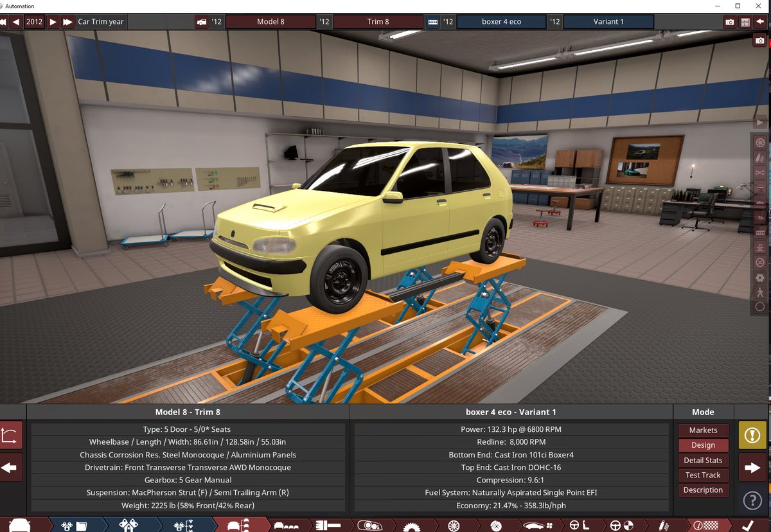Open the Test Track mode
The image size is (771, 532).
703,475
